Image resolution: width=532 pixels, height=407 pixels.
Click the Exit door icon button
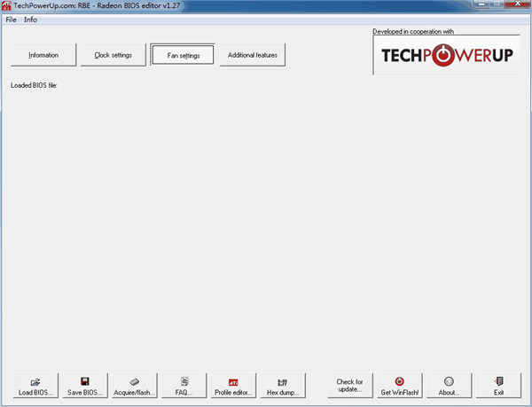[x=498, y=386]
